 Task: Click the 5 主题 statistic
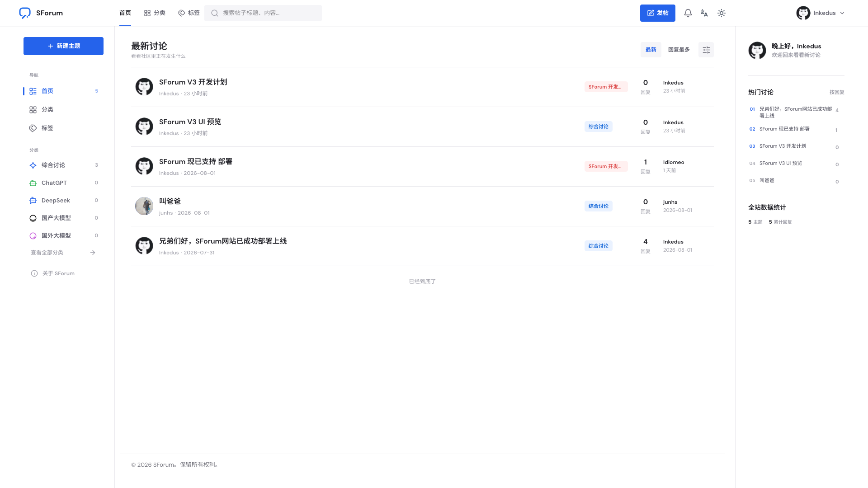[x=755, y=222]
